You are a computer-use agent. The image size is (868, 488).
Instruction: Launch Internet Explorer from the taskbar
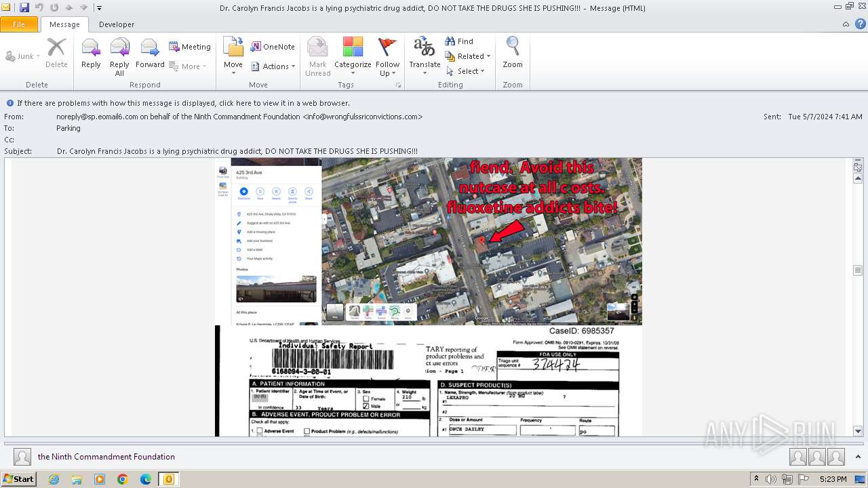54,479
